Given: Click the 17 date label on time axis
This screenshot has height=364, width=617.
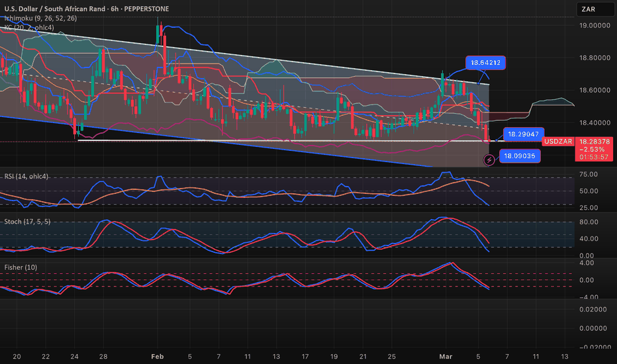Looking at the screenshot, I should click(305, 357).
